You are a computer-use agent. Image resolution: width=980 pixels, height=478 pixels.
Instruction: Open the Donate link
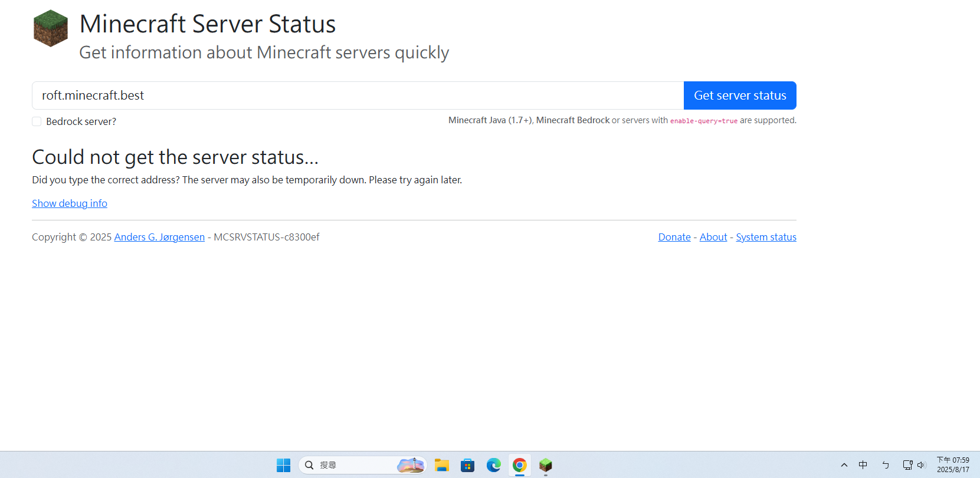coord(674,237)
